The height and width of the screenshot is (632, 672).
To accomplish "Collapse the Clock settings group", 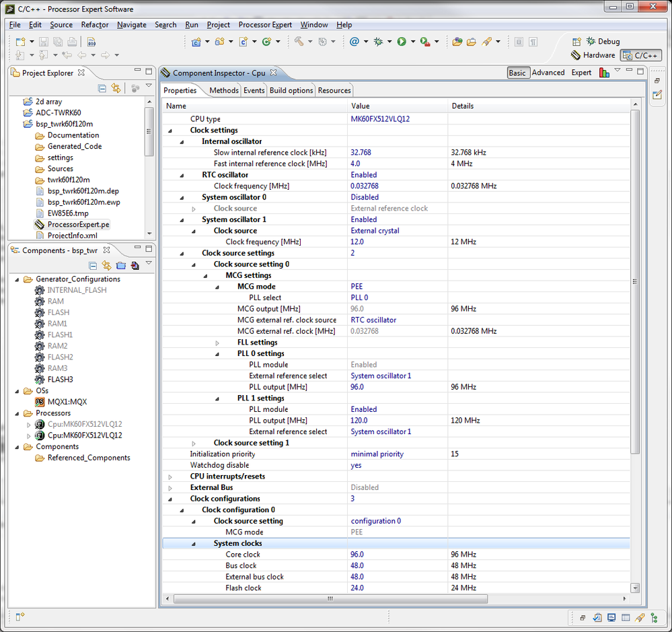I will [x=170, y=131].
